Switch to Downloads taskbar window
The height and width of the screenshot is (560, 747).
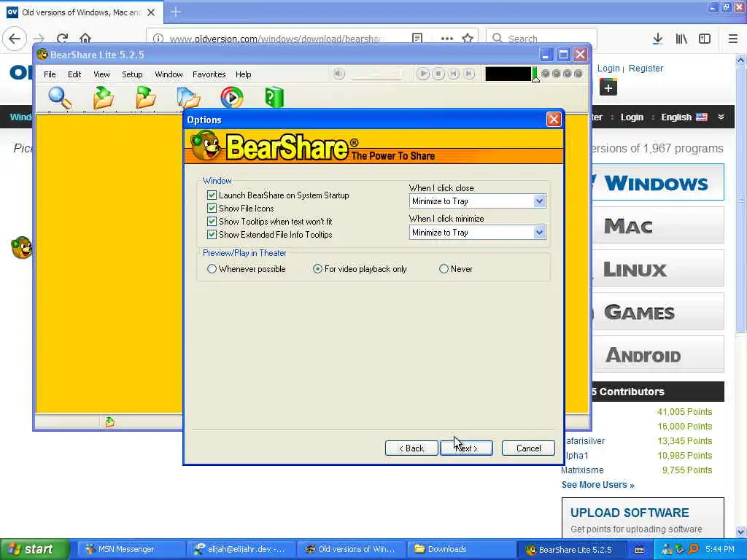(460, 549)
